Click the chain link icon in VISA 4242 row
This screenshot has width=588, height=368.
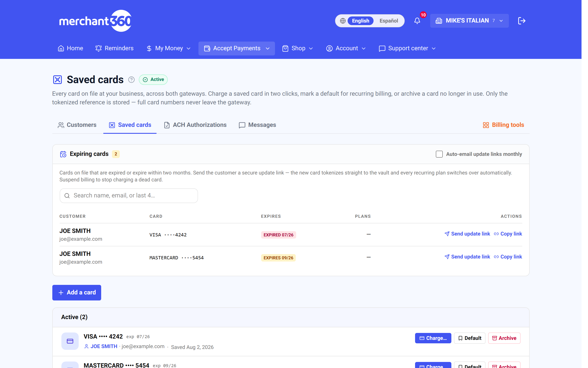(x=496, y=234)
